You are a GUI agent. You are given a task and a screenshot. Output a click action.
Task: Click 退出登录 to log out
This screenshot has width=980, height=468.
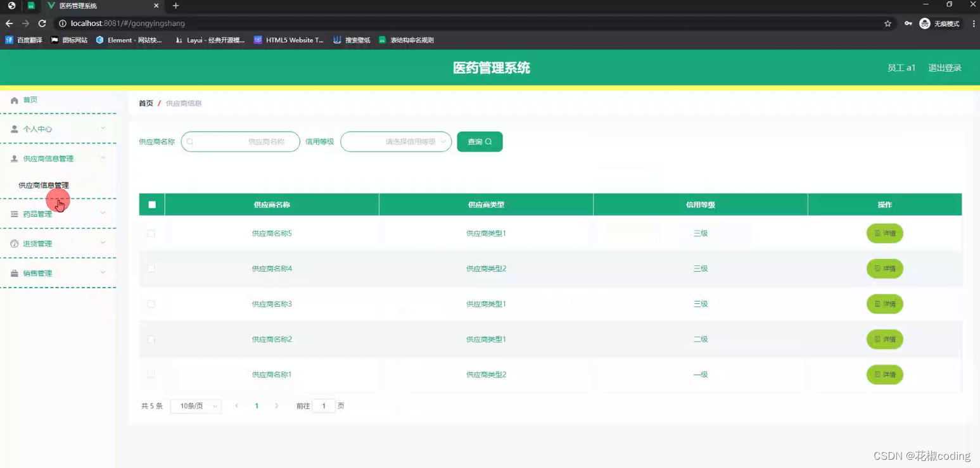[945, 68]
